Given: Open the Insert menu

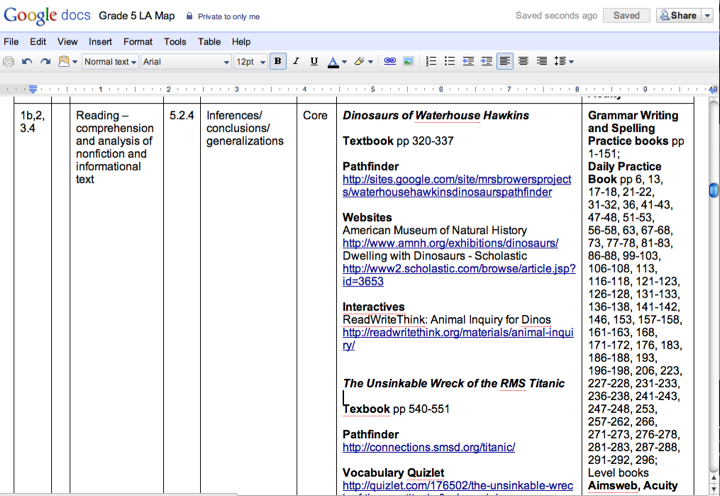Looking at the screenshot, I should tap(100, 42).
